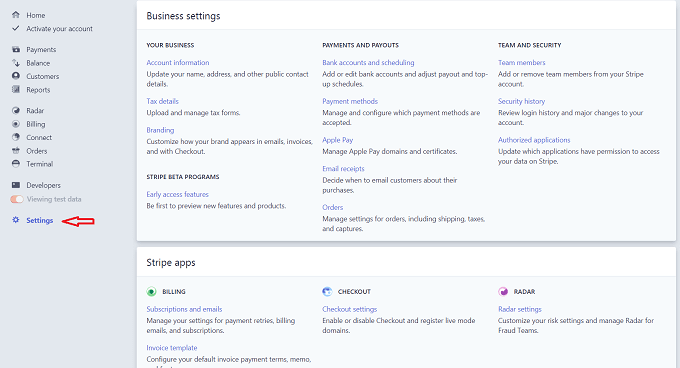This screenshot has width=680, height=368.
Task: Click the Connect globe icon in sidebar
Action: 16,137
